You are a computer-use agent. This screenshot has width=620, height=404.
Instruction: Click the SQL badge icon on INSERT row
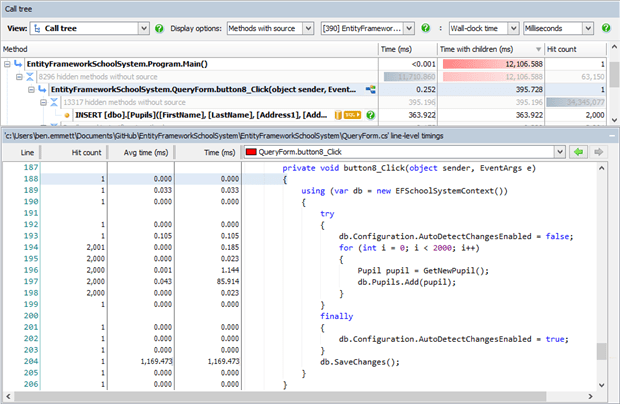[352, 115]
